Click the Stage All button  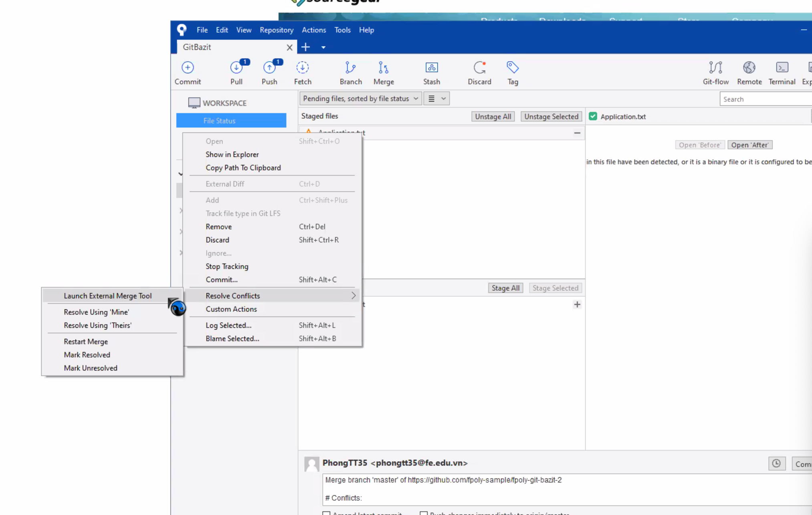(505, 288)
